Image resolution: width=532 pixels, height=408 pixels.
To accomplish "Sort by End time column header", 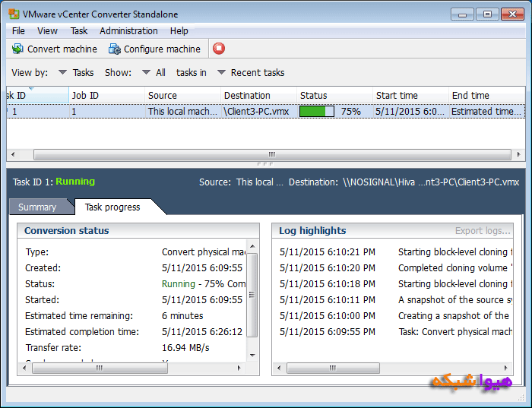I will click(487, 95).
